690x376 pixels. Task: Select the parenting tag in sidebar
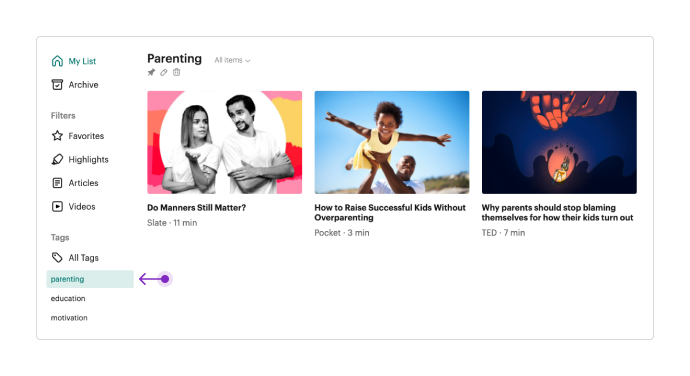coord(90,279)
